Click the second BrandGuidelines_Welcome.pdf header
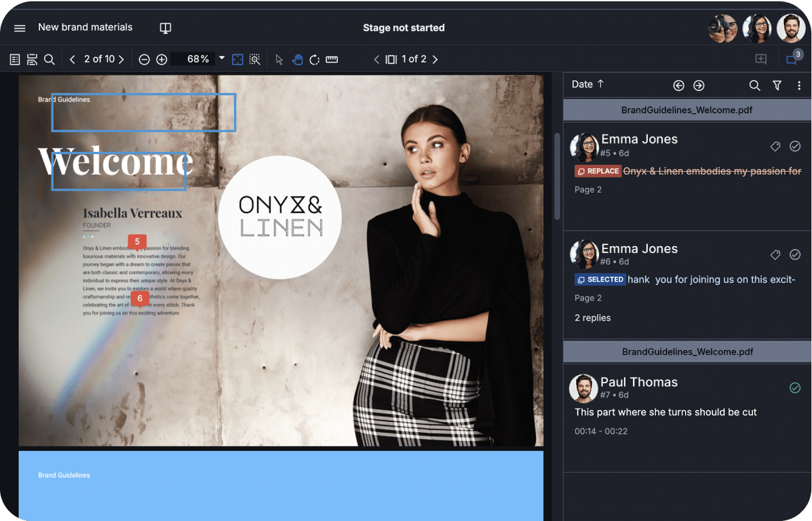 coord(687,351)
